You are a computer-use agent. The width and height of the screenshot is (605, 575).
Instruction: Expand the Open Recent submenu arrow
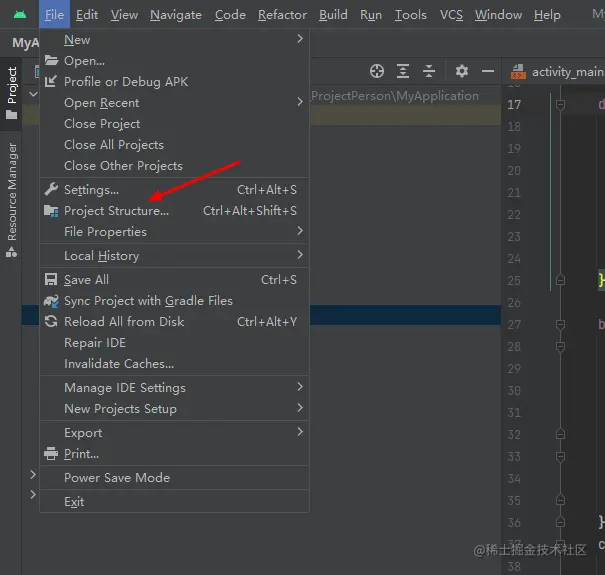coord(300,101)
